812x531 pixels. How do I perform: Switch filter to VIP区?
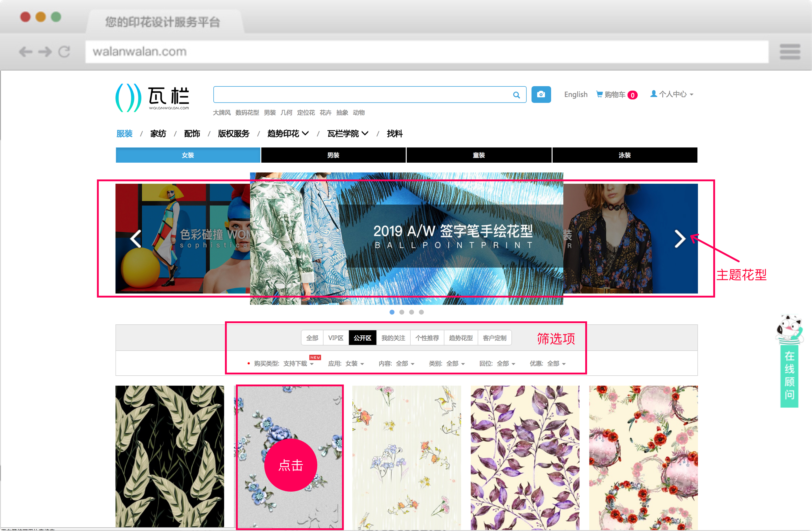[335, 338]
